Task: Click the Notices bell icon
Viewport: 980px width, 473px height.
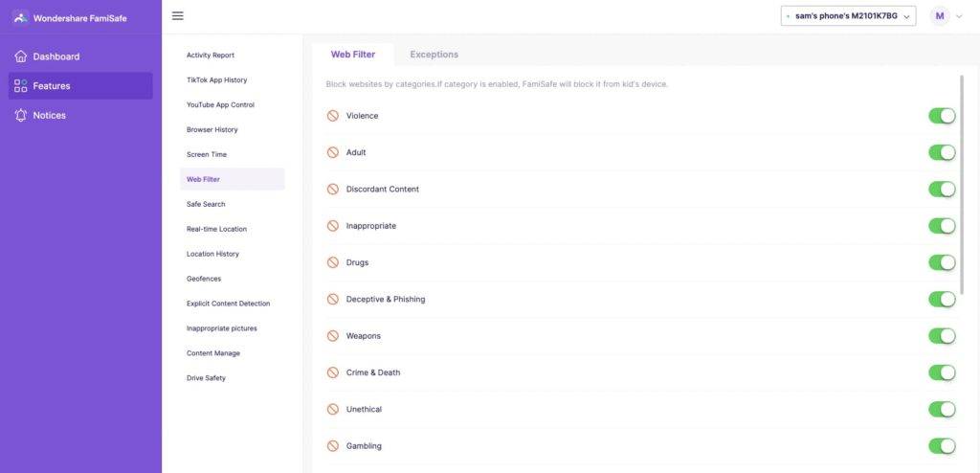Action: (21, 115)
